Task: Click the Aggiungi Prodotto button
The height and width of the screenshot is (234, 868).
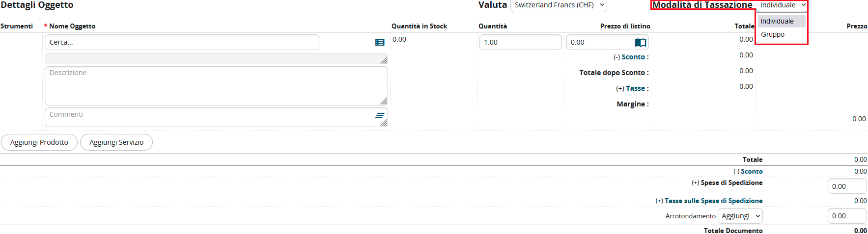Action: coord(39,142)
